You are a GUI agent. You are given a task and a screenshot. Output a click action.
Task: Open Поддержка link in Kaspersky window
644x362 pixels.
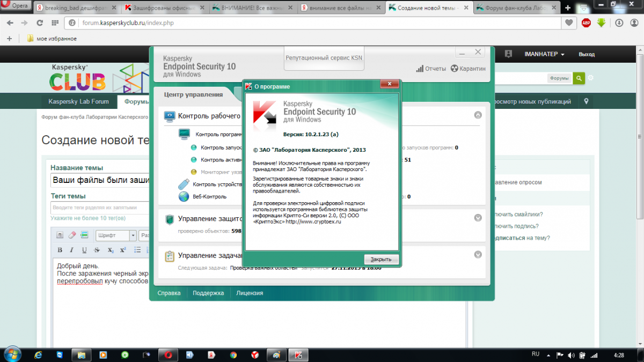point(208,293)
